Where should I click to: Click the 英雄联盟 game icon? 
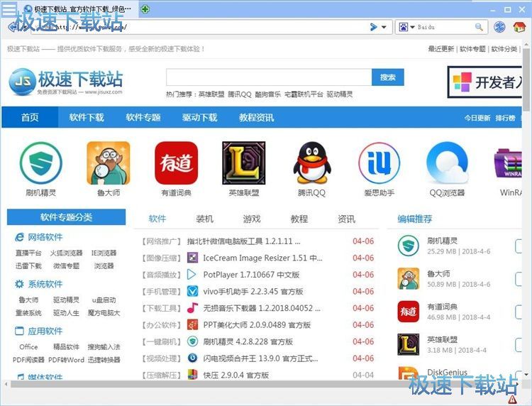point(243,163)
